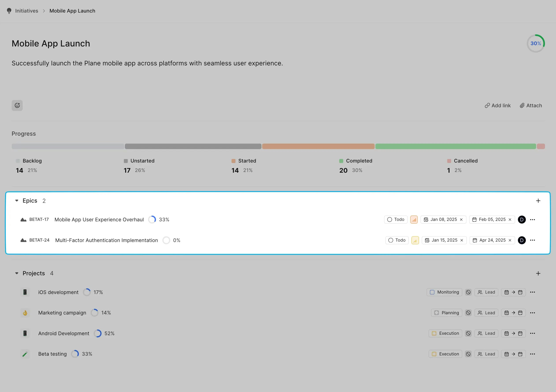This screenshot has height=392, width=556.
Task: Clear the Apr 24, 2025 due date
Action: [510, 240]
